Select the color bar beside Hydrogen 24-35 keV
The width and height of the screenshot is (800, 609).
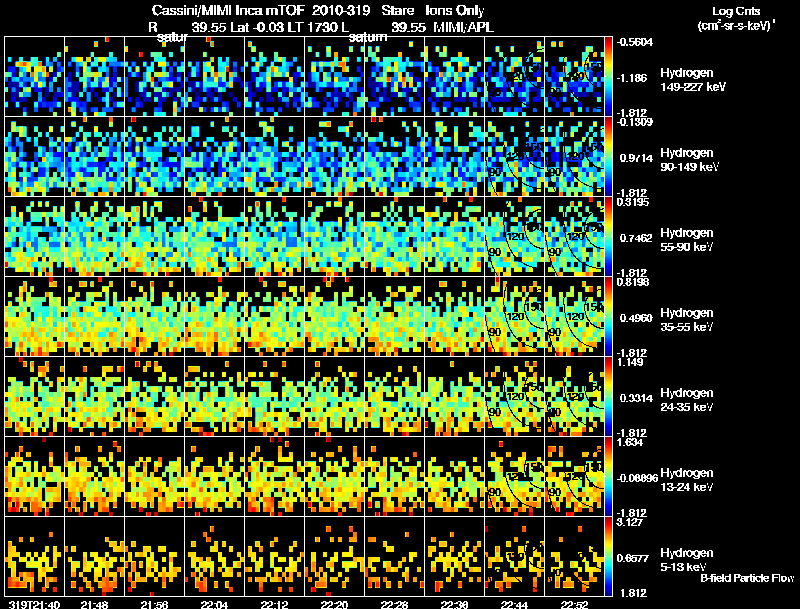(x=608, y=396)
